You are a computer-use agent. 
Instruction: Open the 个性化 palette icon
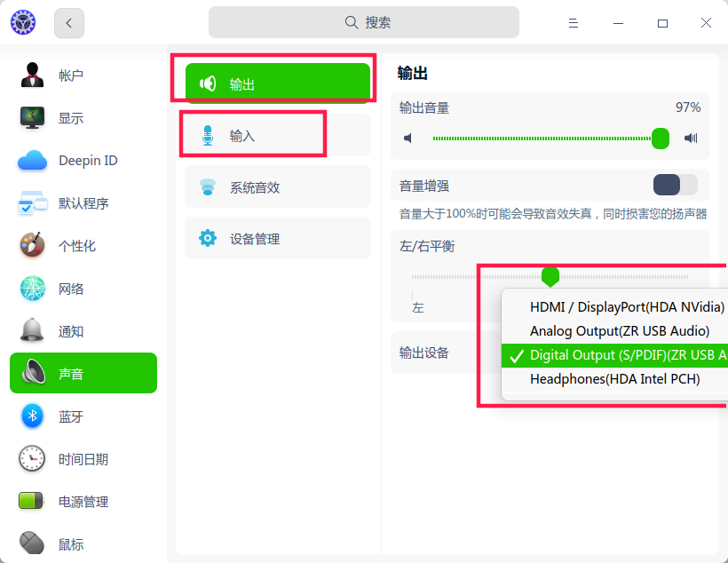pos(32,245)
